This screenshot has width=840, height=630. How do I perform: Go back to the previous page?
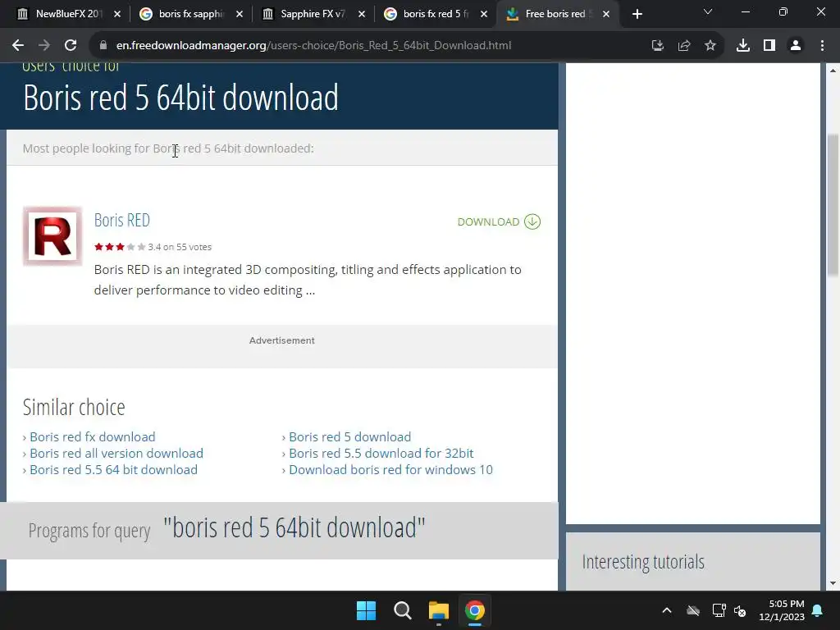(x=18, y=46)
